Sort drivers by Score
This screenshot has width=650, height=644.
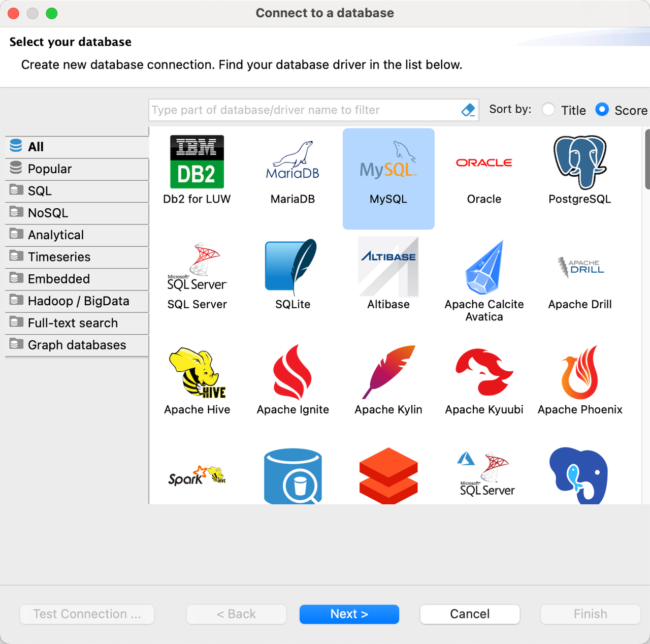click(x=602, y=110)
